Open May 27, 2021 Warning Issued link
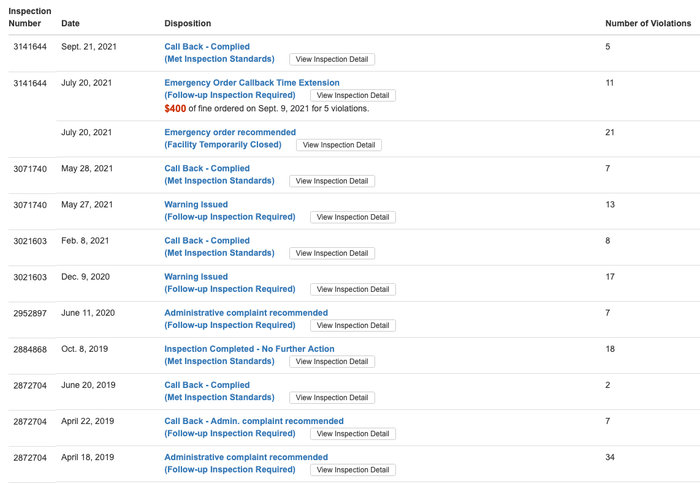Viewport: 700px width, 484px height. coord(196,205)
